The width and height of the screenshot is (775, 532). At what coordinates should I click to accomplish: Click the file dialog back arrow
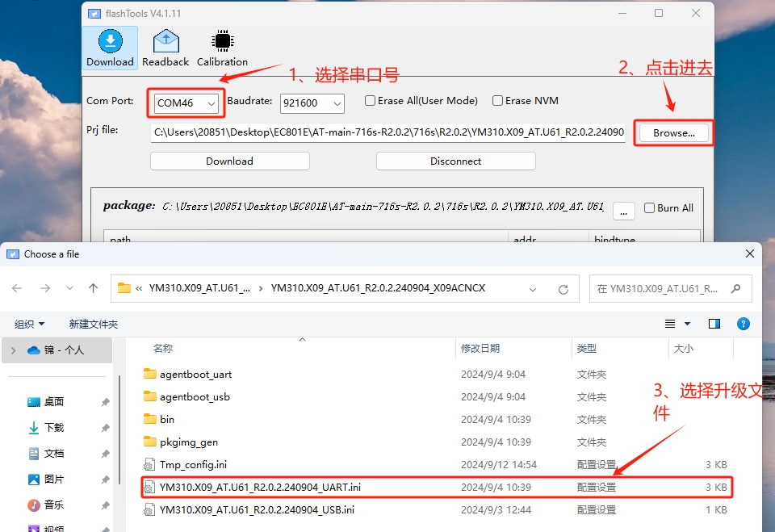[17, 288]
